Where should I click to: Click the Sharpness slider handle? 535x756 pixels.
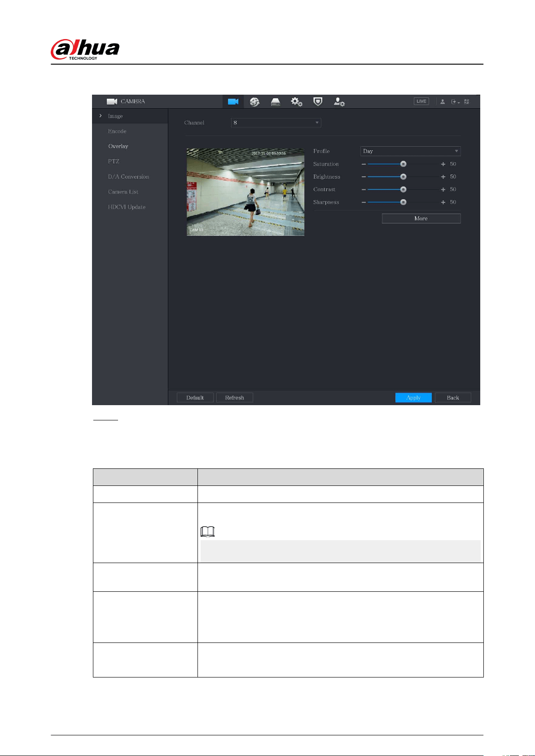403,202
